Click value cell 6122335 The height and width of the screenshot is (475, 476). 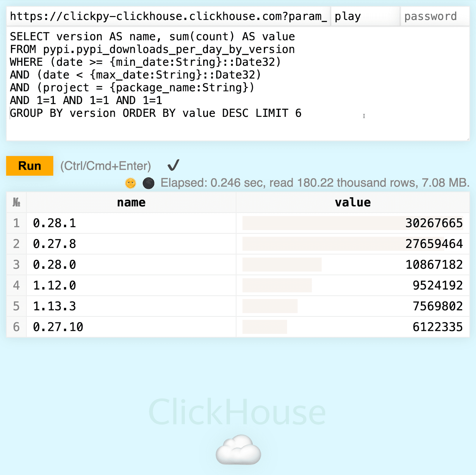353,327
